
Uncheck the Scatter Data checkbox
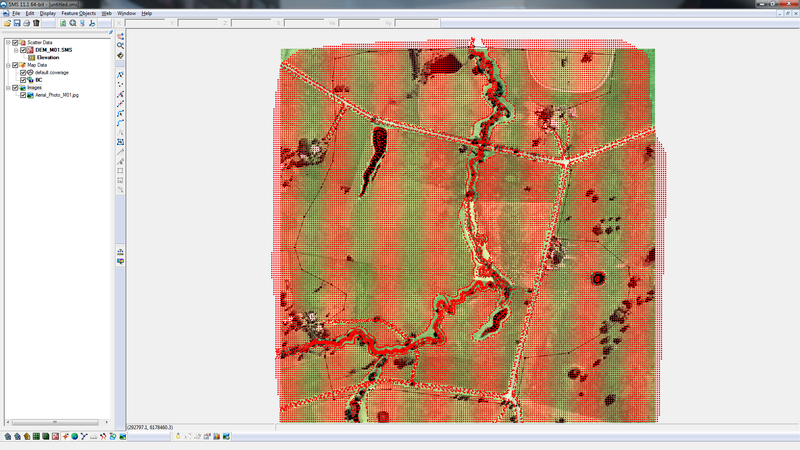pos(15,42)
